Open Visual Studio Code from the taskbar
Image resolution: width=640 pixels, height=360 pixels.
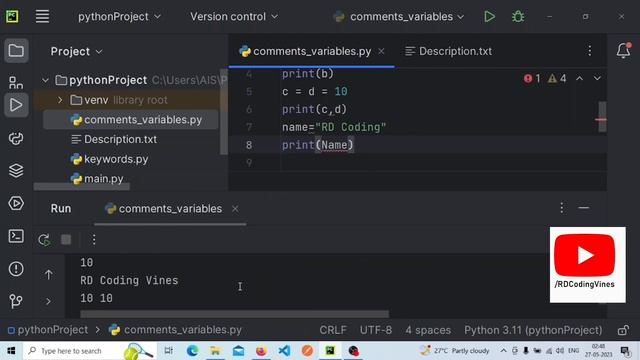[x=284, y=351]
